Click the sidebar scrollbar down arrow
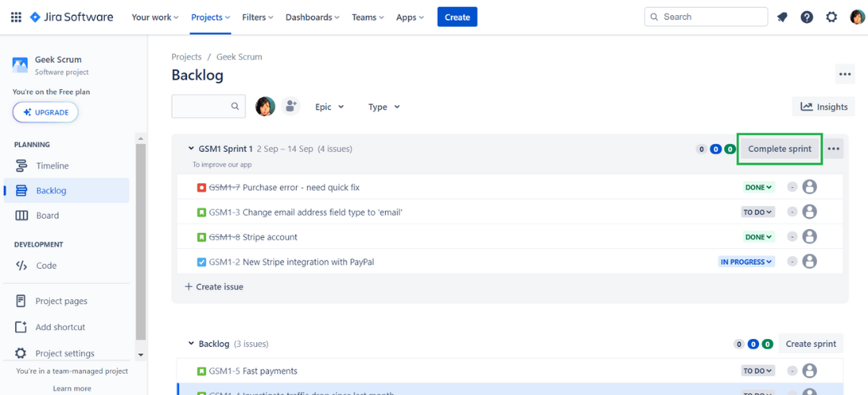 pyautogui.click(x=140, y=355)
